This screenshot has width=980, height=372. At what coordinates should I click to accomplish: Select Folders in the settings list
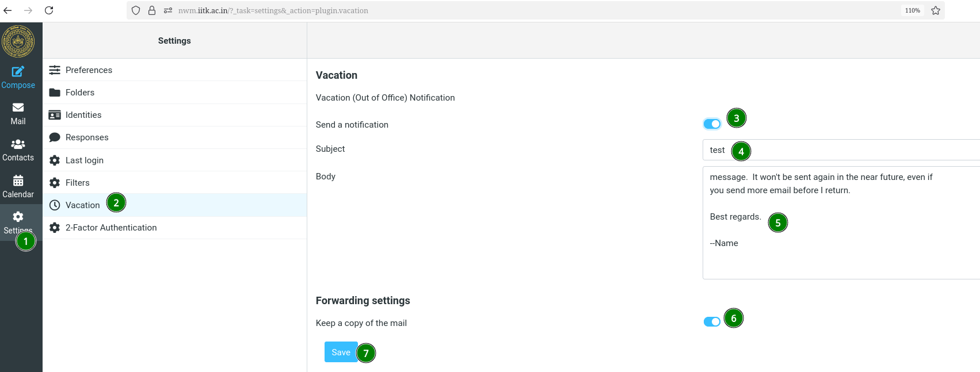coord(80,93)
